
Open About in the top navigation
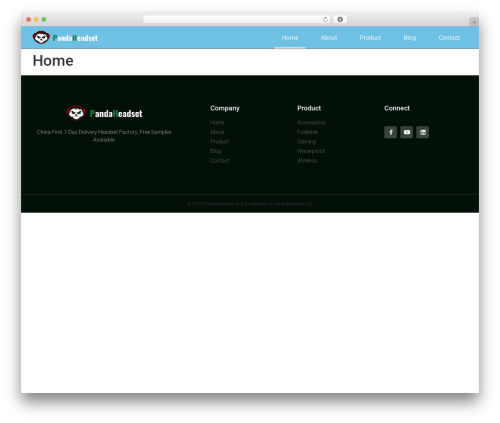click(329, 38)
